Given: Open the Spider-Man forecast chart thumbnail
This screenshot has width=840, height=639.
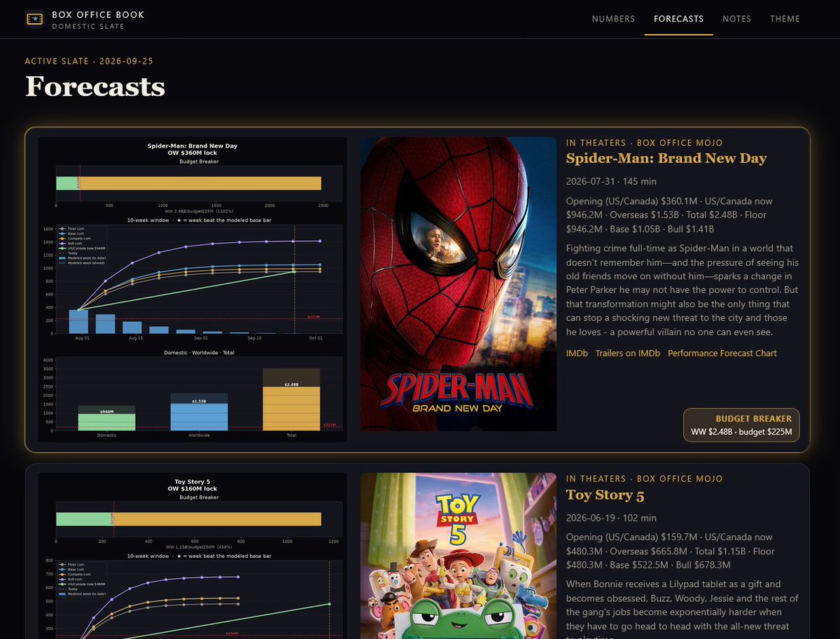Looking at the screenshot, I should 192,289.
